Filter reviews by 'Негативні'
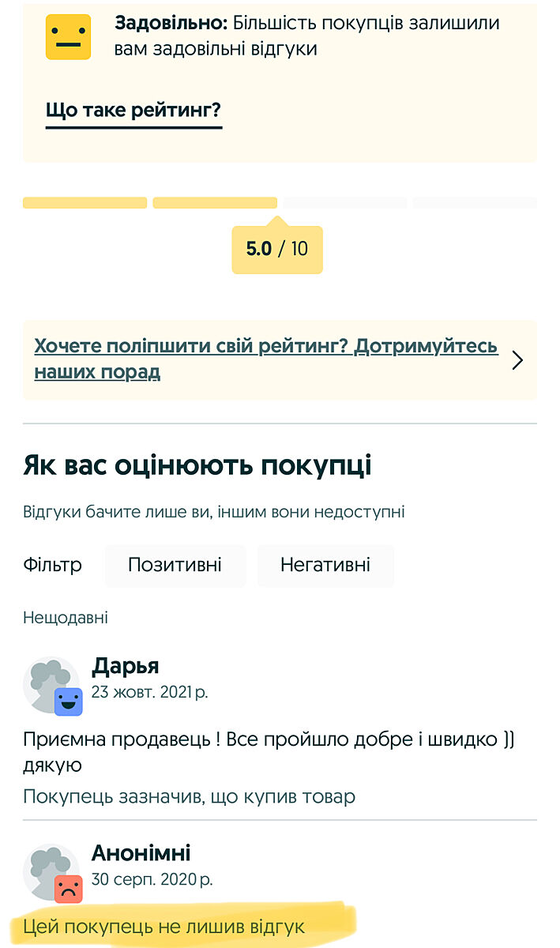 click(325, 565)
